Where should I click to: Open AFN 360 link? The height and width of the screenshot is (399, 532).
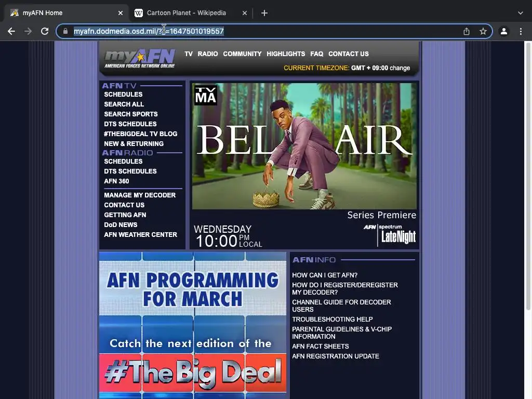(116, 181)
